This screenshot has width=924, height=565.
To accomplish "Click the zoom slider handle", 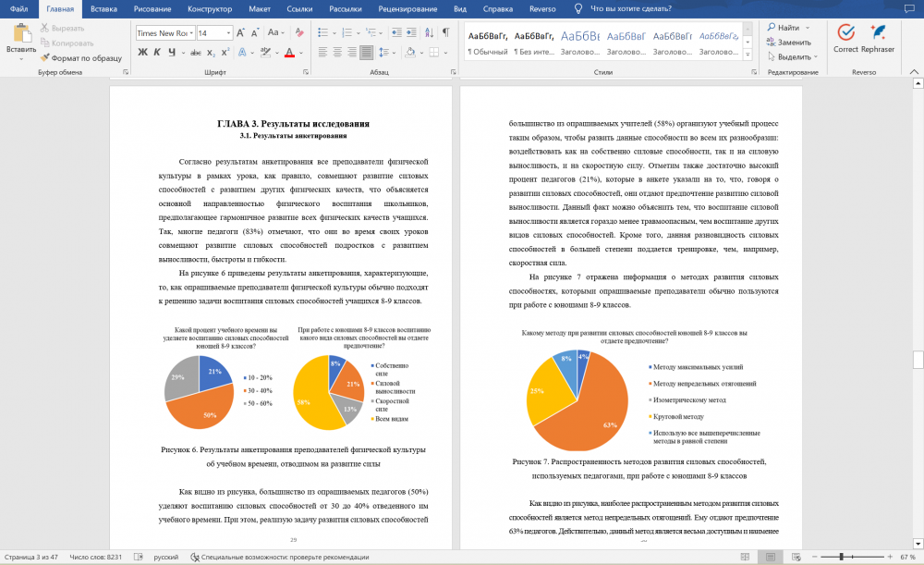I will pos(842,556).
